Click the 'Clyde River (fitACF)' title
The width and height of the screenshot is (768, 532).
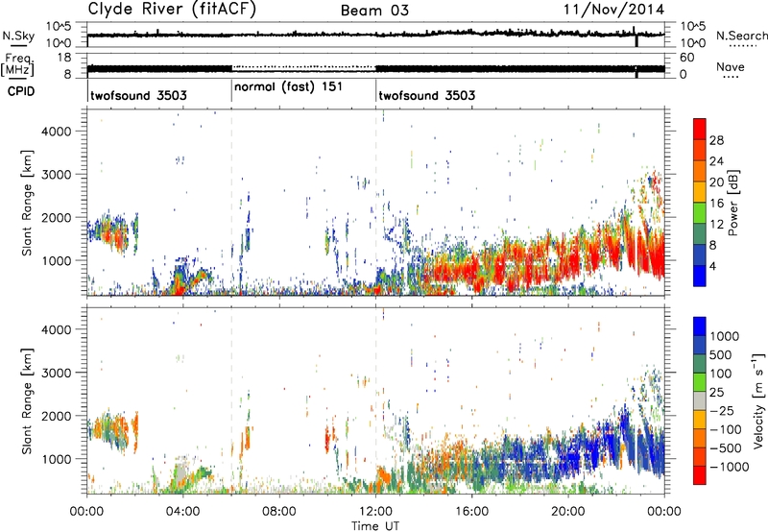[172, 9]
